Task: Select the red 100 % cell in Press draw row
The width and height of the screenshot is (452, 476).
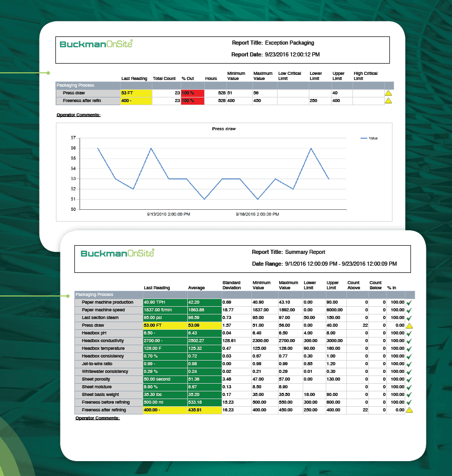Action: [192, 93]
